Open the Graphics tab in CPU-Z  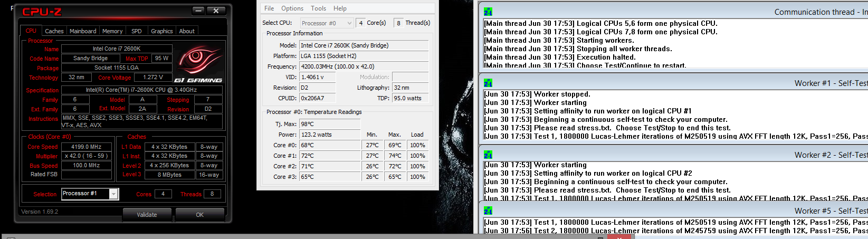[162, 31]
